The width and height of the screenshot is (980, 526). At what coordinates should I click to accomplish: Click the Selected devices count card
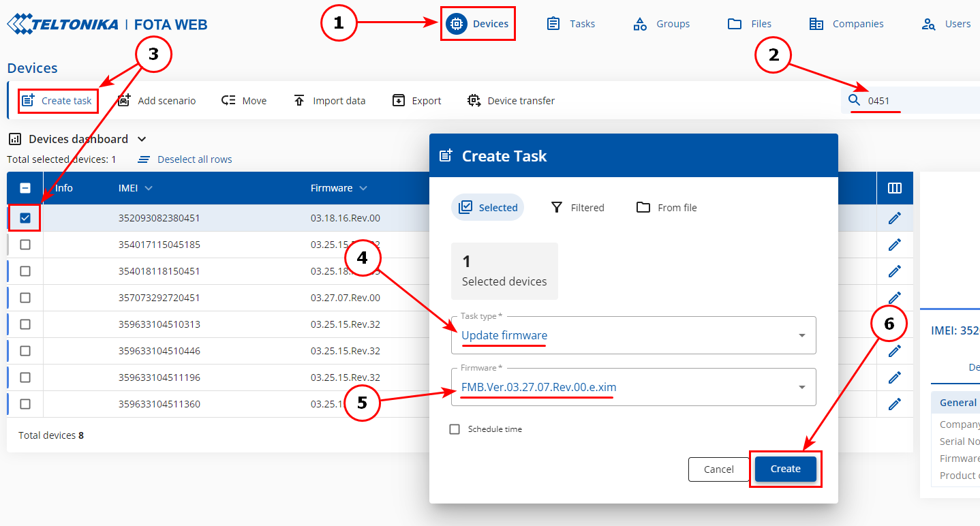pyautogui.click(x=504, y=271)
